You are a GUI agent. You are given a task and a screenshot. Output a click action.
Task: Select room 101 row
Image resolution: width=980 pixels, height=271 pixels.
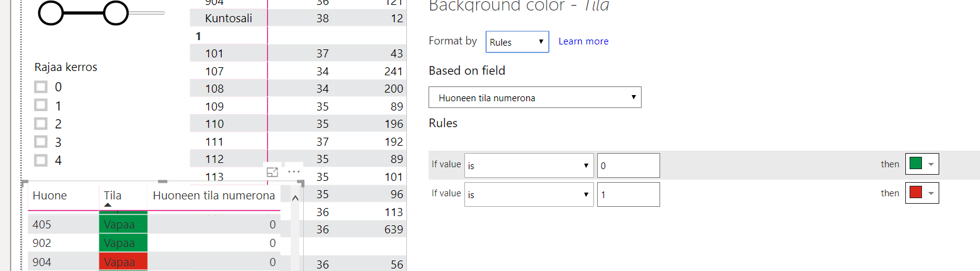298,53
